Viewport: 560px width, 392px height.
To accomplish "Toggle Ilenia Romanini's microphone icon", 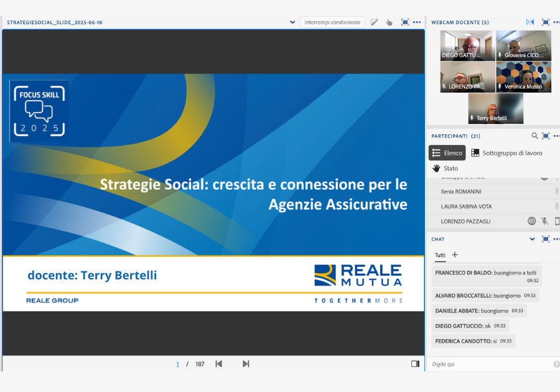I will pyautogui.click(x=556, y=192).
